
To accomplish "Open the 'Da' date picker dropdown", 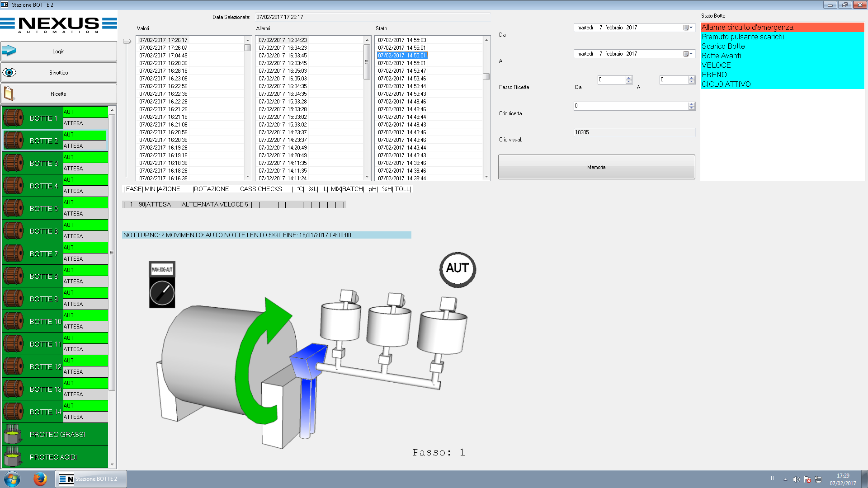I will 688,28.
